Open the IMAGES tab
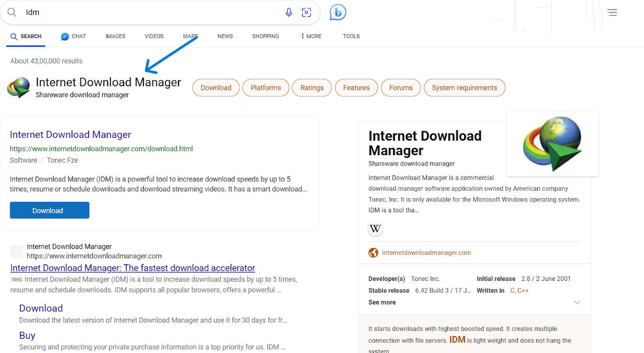This screenshot has height=353, width=644. click(x=115, y=36)
